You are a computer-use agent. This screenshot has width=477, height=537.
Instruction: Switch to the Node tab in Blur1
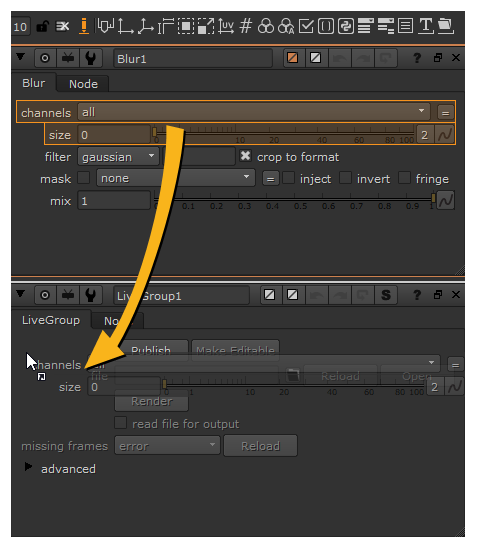(x=83, y=84)
